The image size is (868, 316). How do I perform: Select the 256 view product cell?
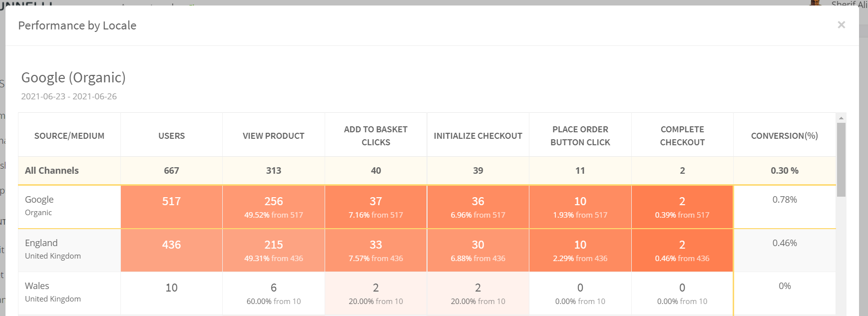tap(274, 202)
